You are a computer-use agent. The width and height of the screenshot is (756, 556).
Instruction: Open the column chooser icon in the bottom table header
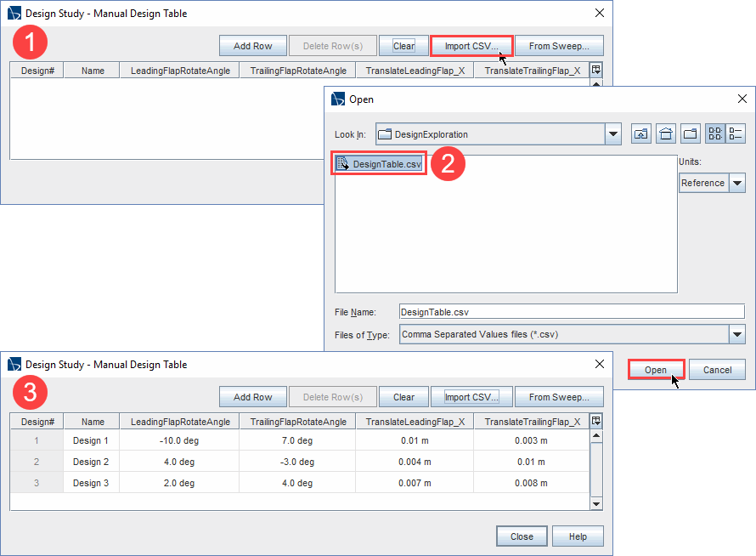pyautogui.click(x=596, y=421)
